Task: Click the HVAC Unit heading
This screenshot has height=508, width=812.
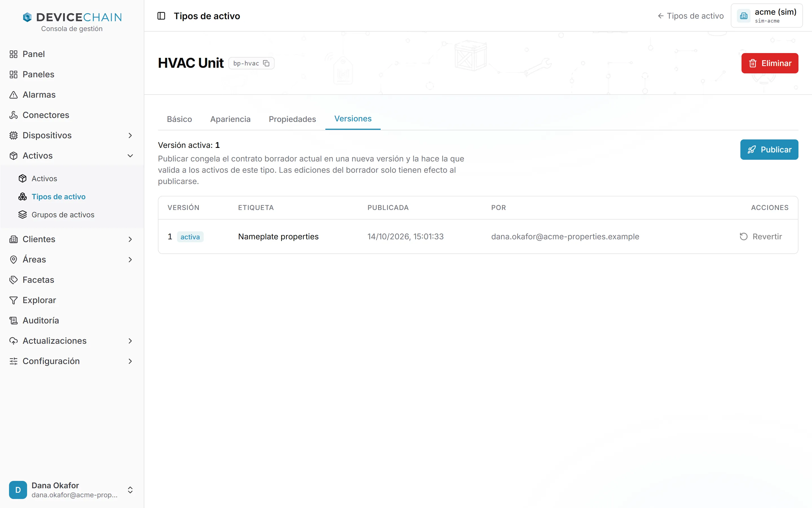Action: tap(191, 63)
